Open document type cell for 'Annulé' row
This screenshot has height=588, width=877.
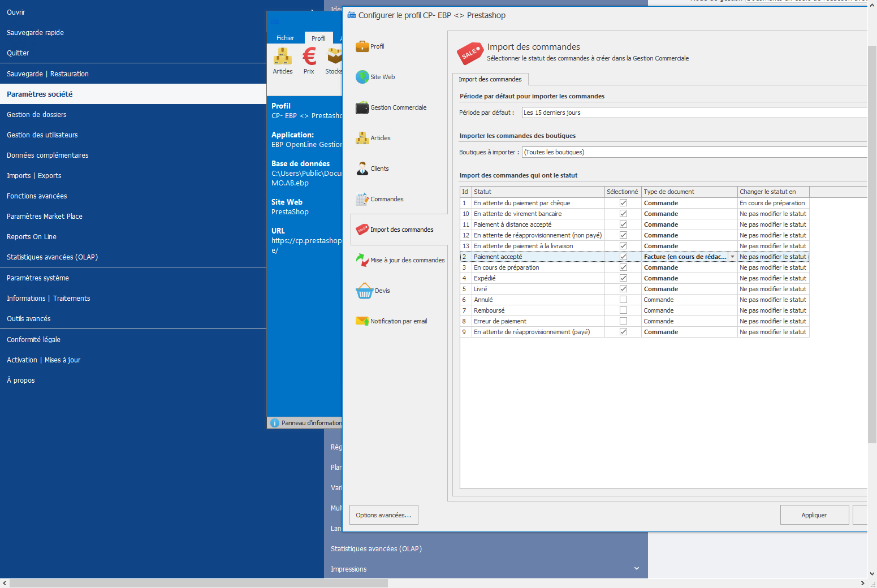tap(689, 300)
